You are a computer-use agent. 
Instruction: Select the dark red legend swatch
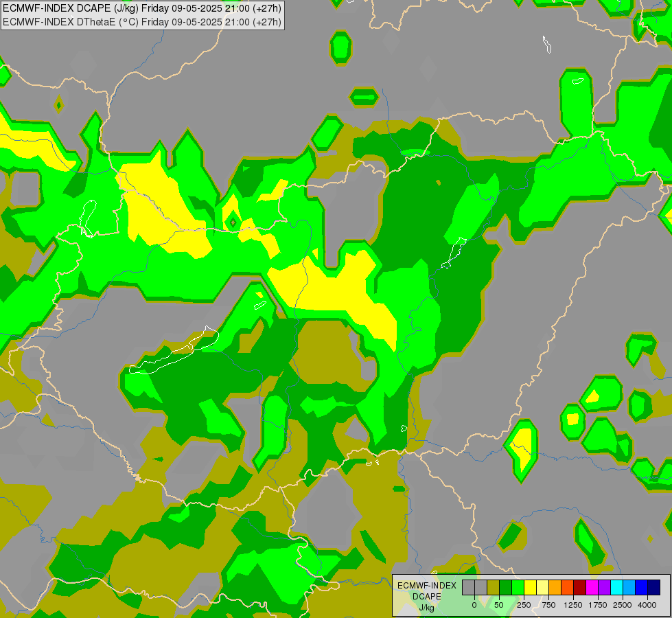(x=580, y=587)
